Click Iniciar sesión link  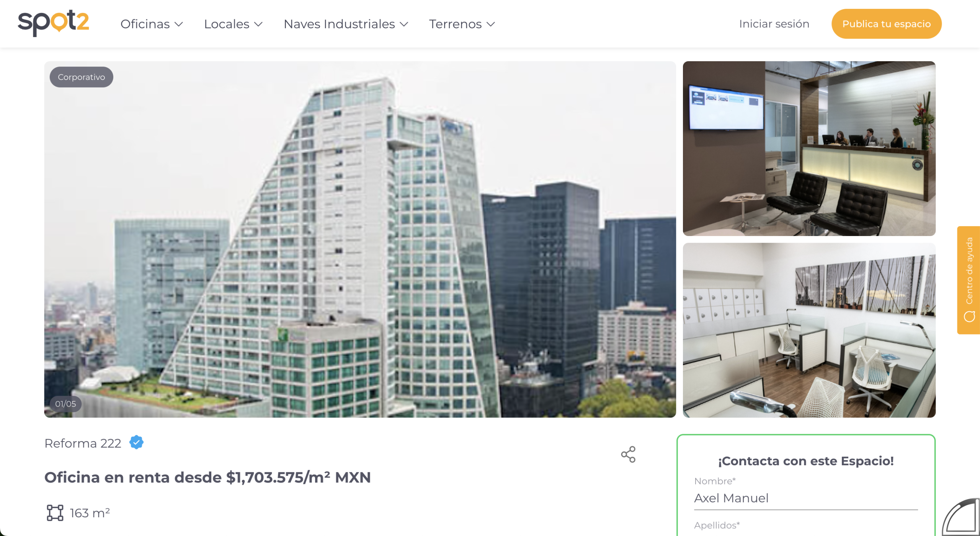pos(774,24)
